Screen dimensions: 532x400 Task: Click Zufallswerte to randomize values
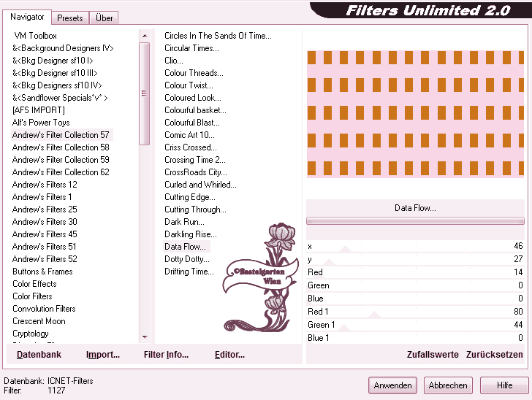pyautogui.click(x=433, y=355)
